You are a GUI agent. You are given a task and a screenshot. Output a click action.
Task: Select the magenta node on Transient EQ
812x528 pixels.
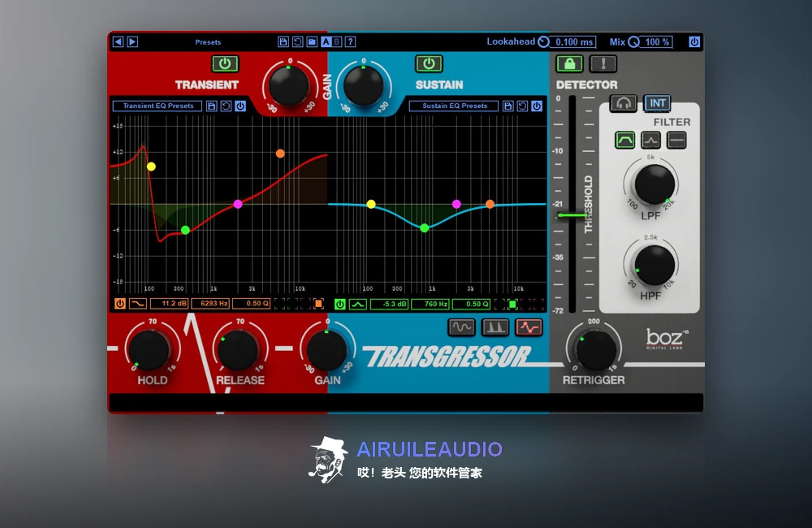tap(238, 204)
